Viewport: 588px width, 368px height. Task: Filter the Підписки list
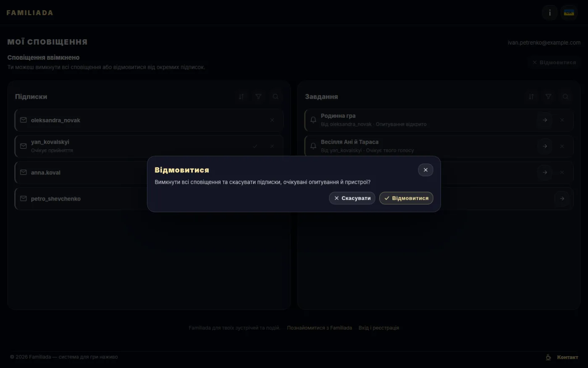258,97
